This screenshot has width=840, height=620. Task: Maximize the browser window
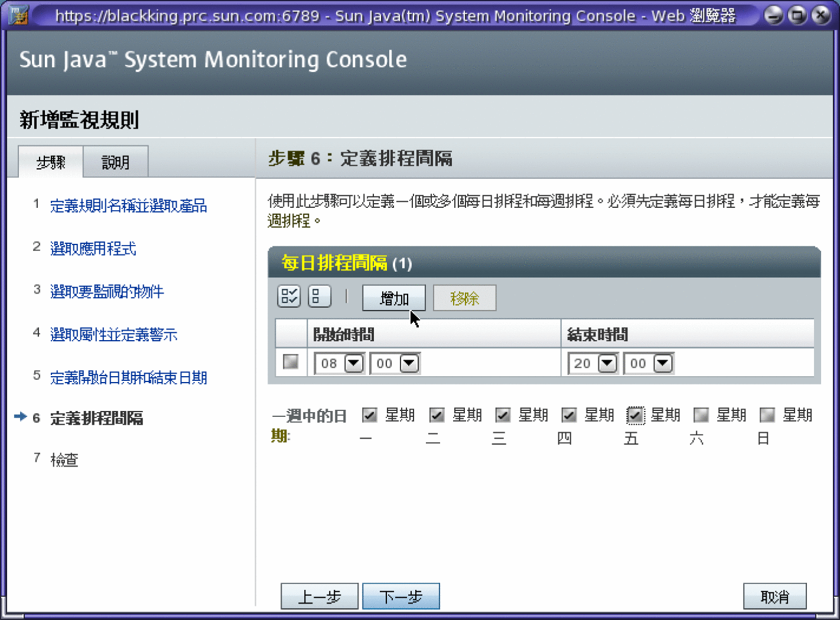pyautogui.click(x=797, y=15)
